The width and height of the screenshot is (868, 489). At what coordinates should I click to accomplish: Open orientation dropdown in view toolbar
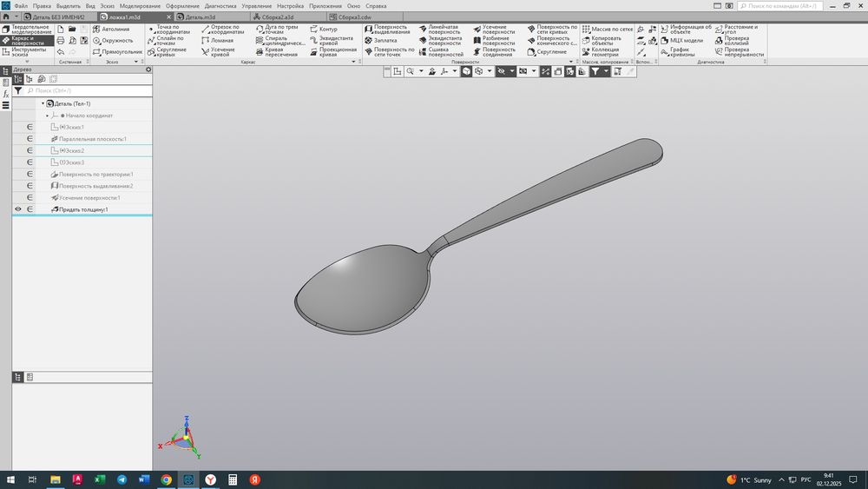click(x=455, y=71)
